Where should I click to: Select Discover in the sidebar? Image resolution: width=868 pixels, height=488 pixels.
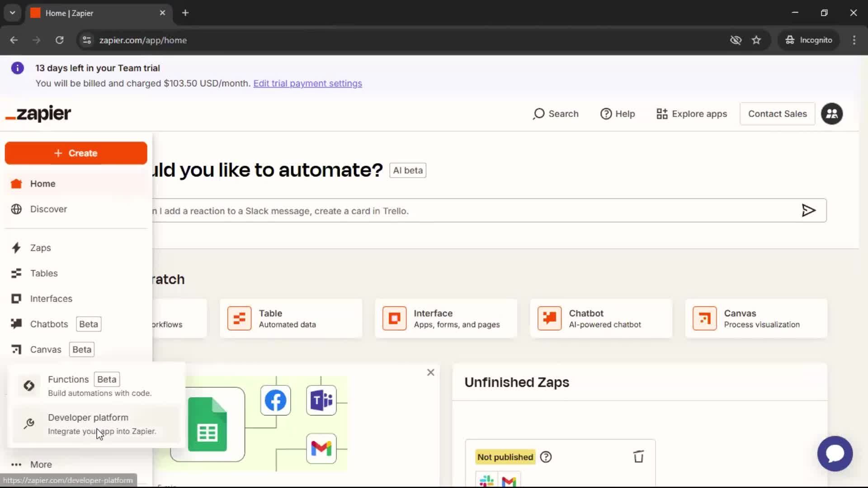(76, 209)
